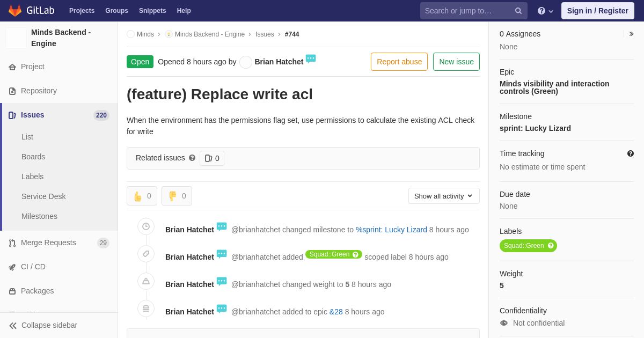Open the Show all activity dropdown

coord(444,196)
